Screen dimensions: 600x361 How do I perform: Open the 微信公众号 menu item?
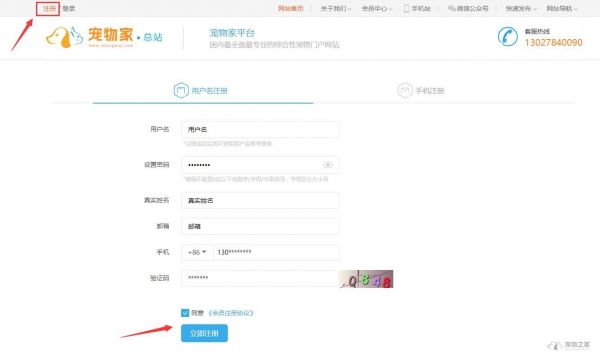(x=472, y=8)
